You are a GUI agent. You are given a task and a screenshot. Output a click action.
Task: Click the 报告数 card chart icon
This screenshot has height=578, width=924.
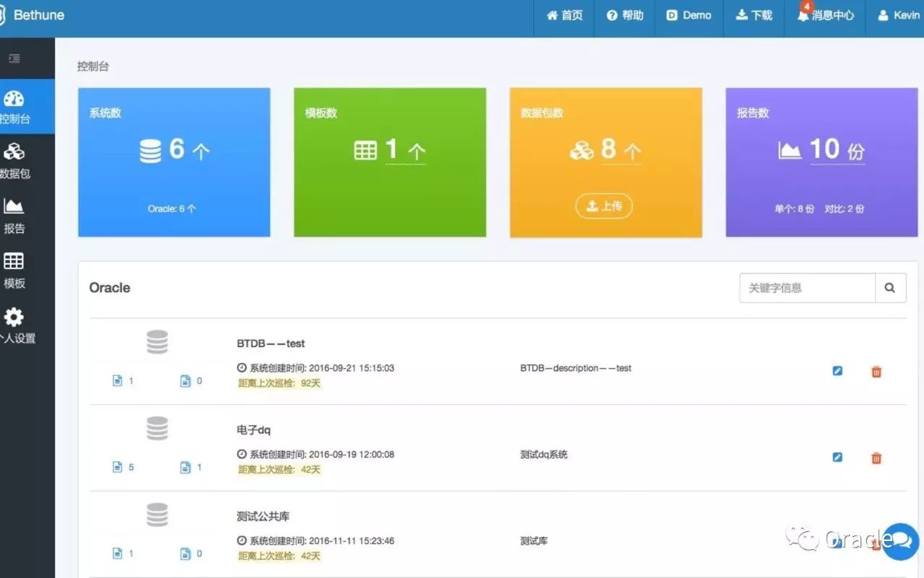790,150
